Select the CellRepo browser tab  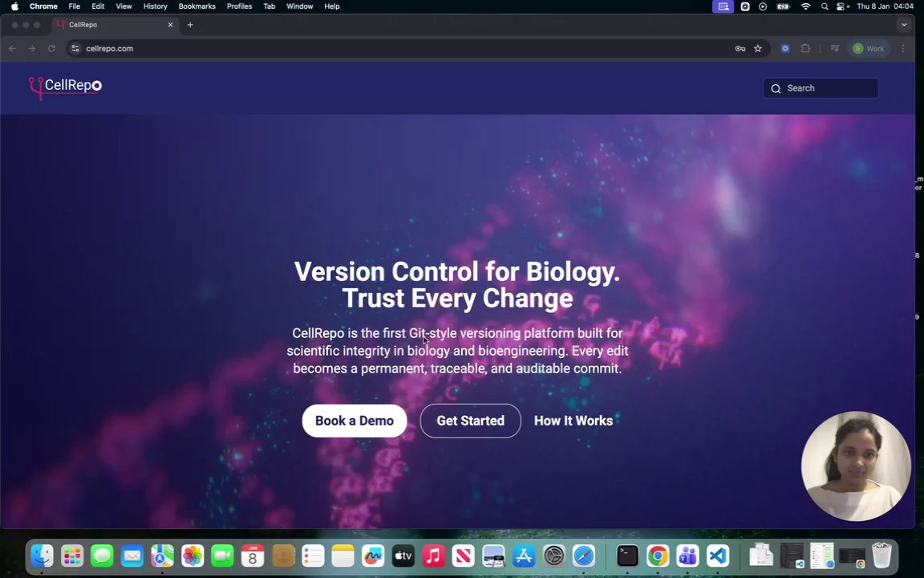click(x=115, y=25)
